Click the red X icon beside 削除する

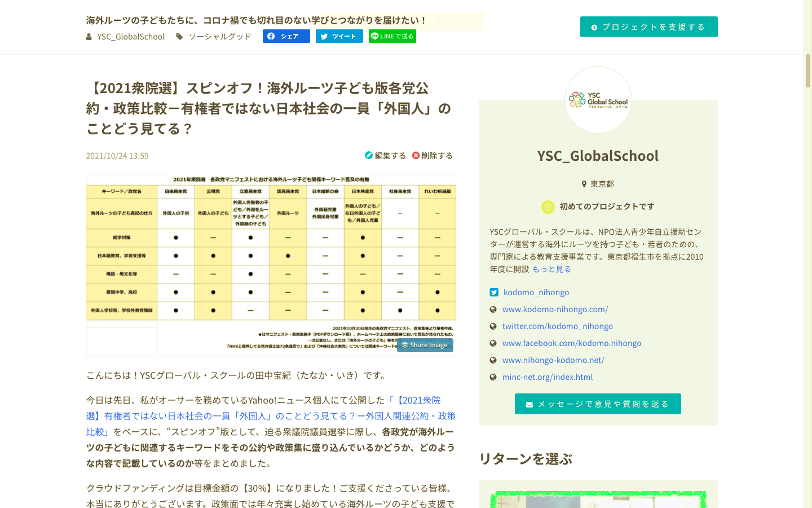coord(416,155)
